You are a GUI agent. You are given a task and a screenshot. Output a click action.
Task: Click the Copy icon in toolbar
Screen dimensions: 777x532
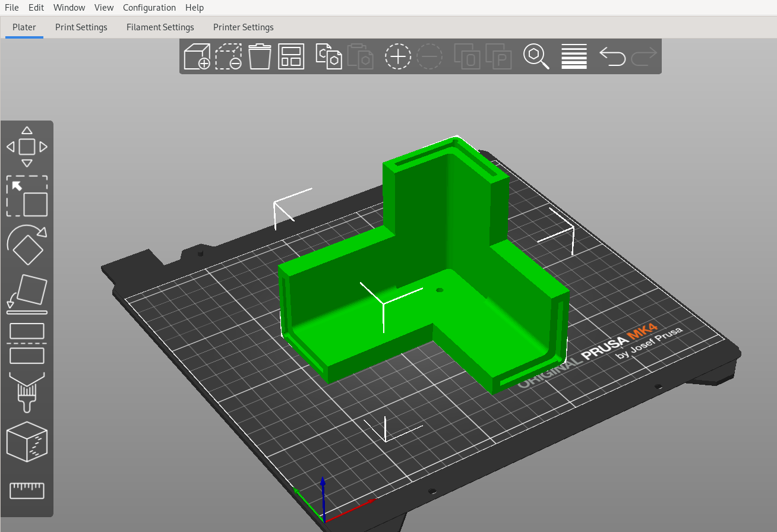[x=329, y=56]
